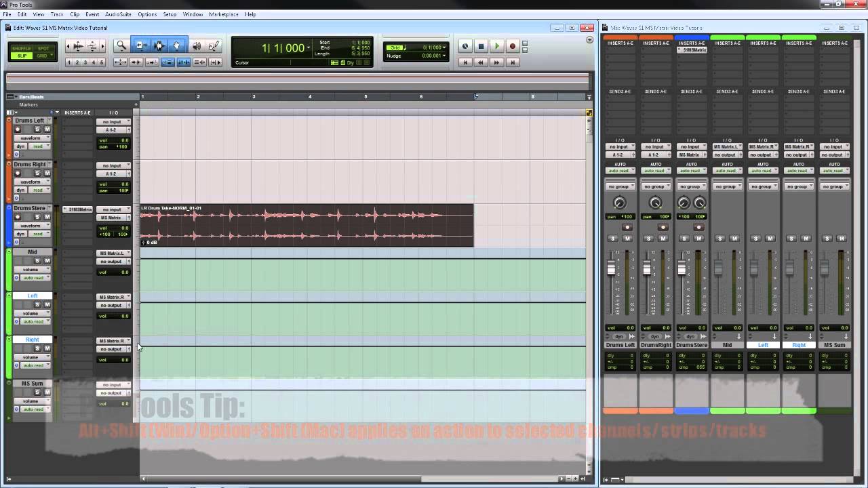This screenshot has width=868, height=488.
Task: Toggle the Online transport button
Action: 465,46
